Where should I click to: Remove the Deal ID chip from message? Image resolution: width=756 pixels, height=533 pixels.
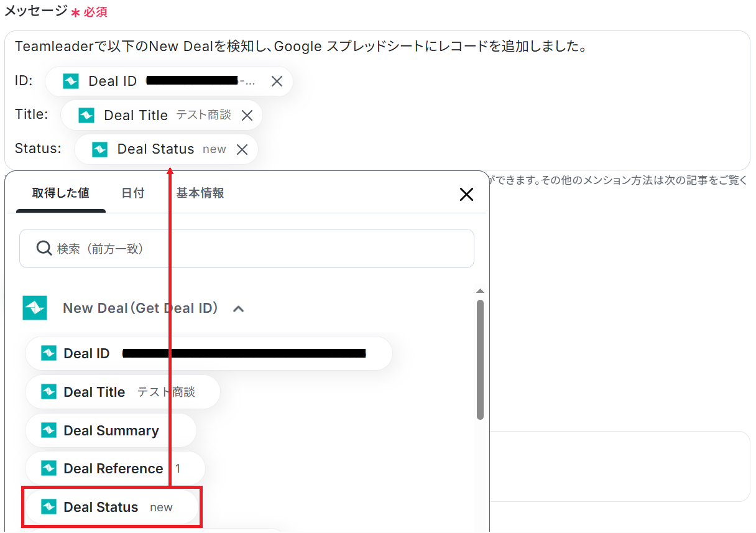277,81
